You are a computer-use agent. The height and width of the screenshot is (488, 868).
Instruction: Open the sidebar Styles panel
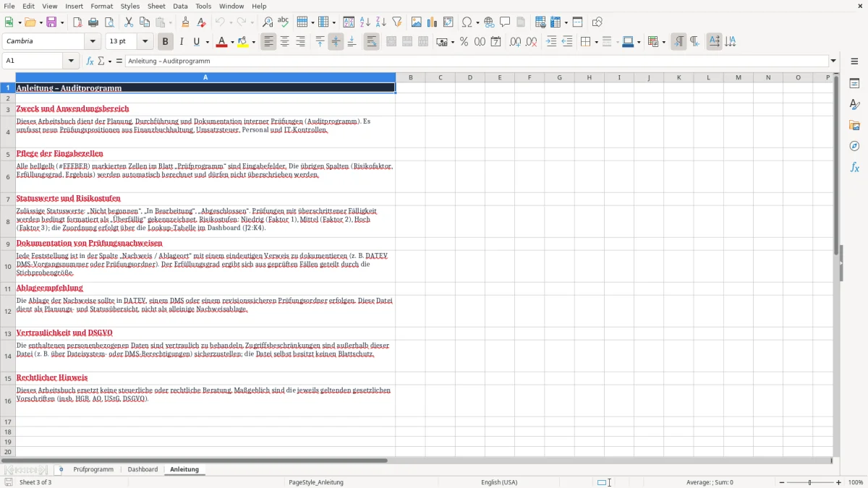click(x=854, y=104)
